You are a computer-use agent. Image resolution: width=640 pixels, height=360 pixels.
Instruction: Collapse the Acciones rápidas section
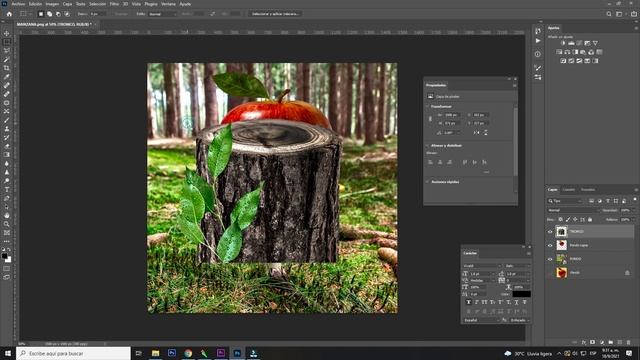click(427, 182)
